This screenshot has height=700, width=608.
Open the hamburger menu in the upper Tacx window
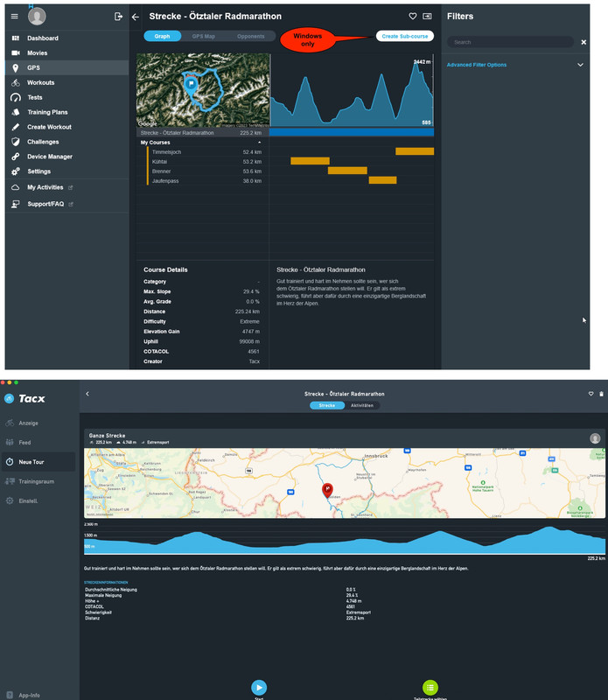[x=14, y=17]
